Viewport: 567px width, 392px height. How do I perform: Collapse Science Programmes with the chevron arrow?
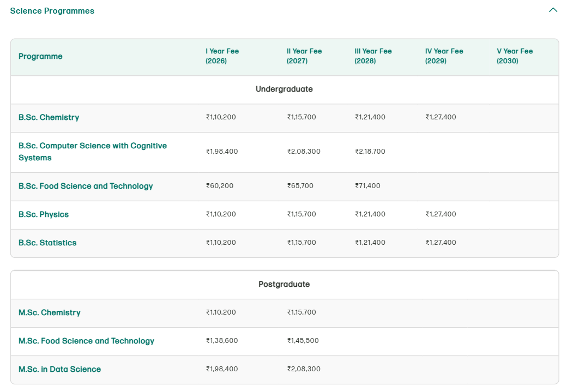[x=553, y=10]
